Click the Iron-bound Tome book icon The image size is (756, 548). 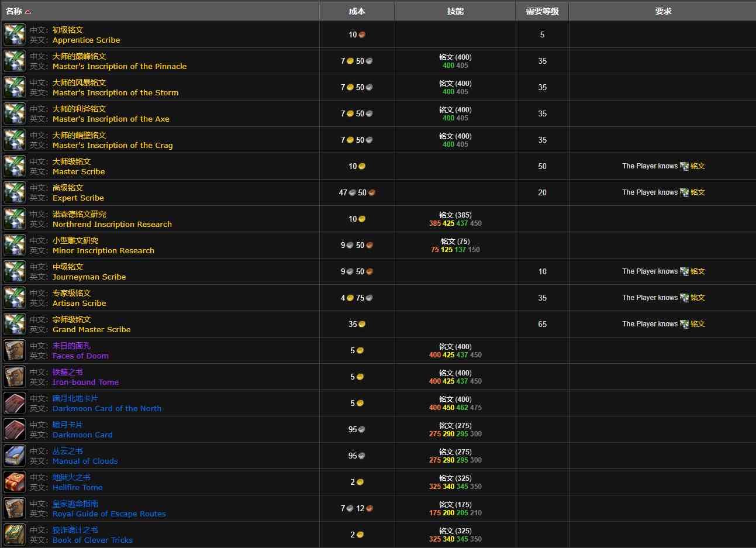click(15, 377)
